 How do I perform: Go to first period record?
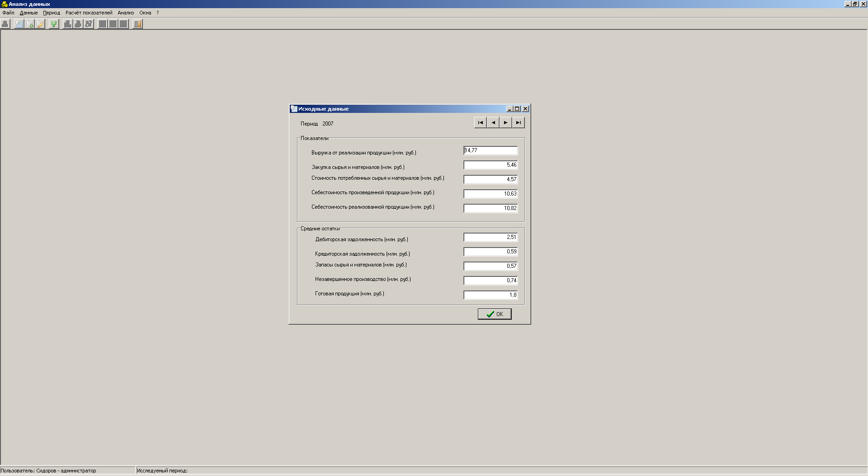click(481, 122)
